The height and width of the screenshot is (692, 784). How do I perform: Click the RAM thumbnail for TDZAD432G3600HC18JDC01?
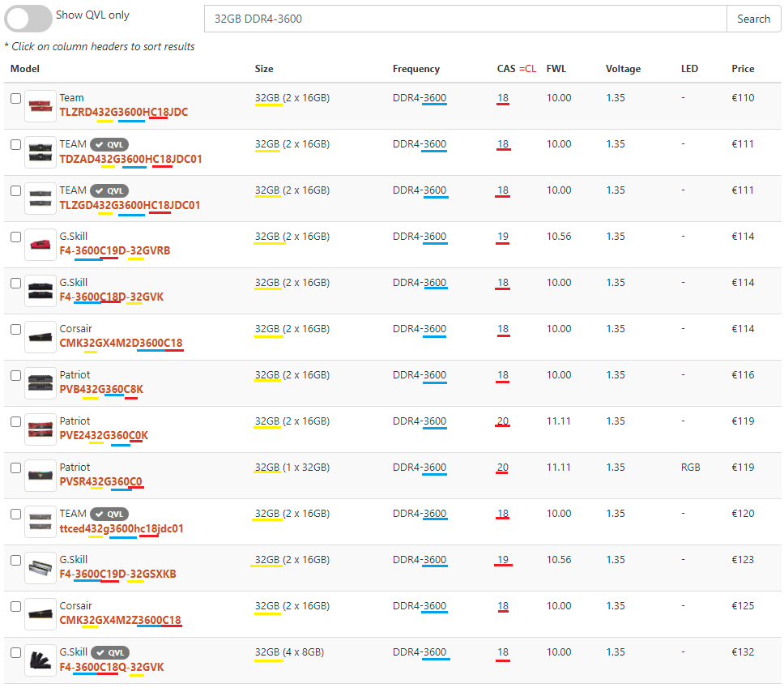[x=40, y=152]
